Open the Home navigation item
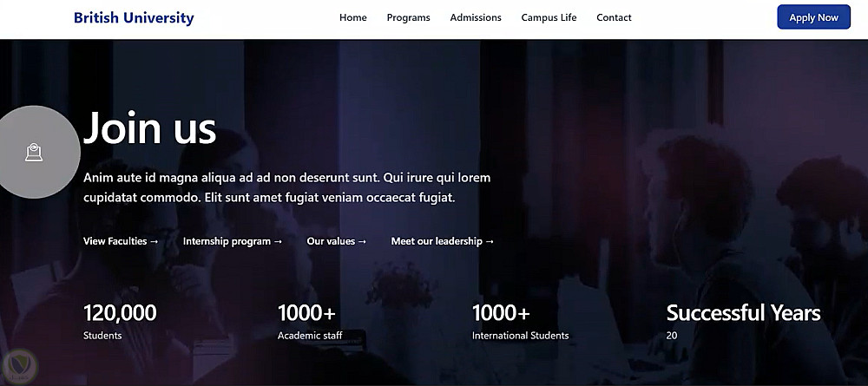 [x=352, y=17]
